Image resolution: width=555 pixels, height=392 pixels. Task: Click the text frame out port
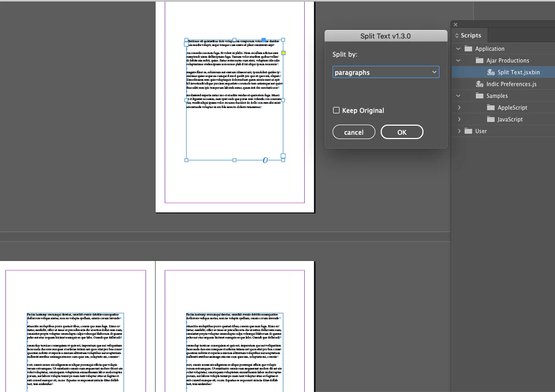pos(283,156)
